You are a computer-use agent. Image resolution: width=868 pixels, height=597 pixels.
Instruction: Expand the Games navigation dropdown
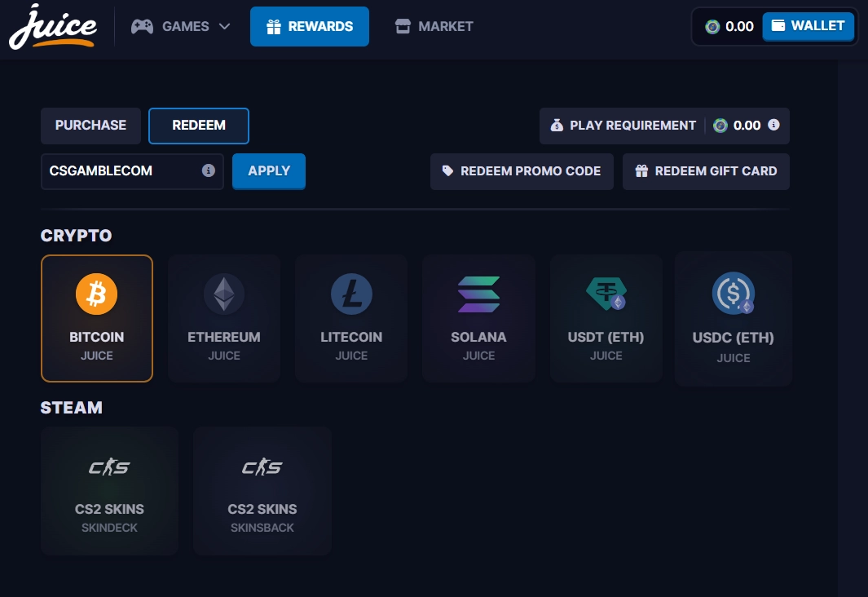tap(180, 26)
